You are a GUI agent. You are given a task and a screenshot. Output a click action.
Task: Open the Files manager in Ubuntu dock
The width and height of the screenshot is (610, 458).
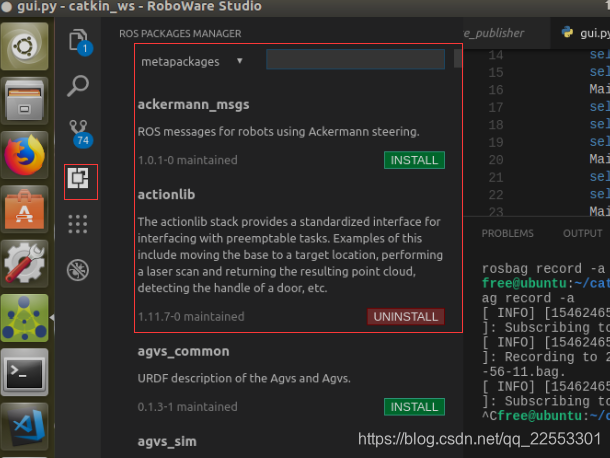25,101
